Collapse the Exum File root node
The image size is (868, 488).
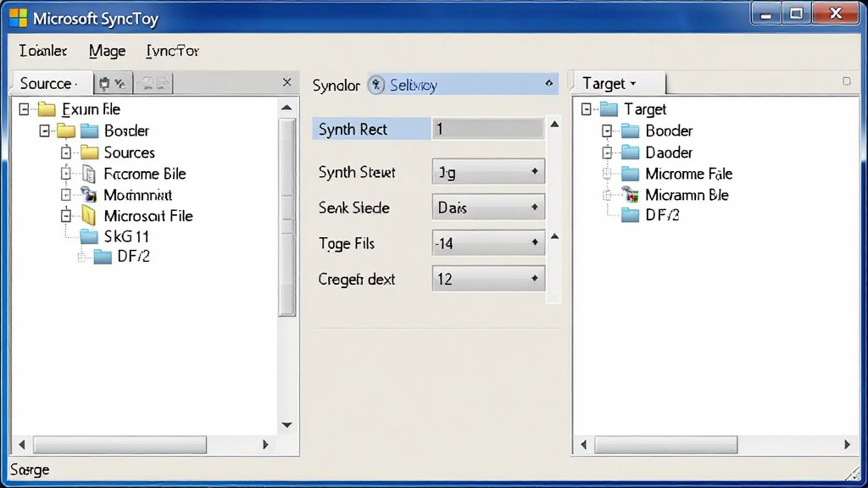(x=24, y=109)
